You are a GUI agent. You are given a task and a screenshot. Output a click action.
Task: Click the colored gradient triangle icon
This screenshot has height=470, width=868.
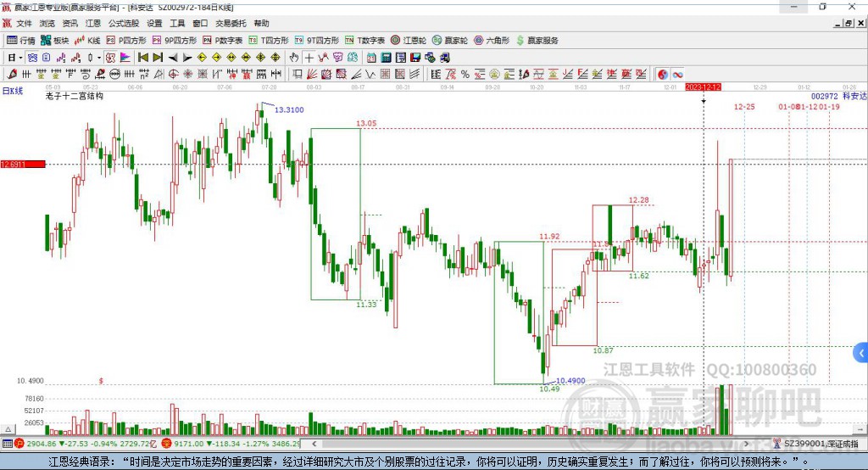point(125,58)
